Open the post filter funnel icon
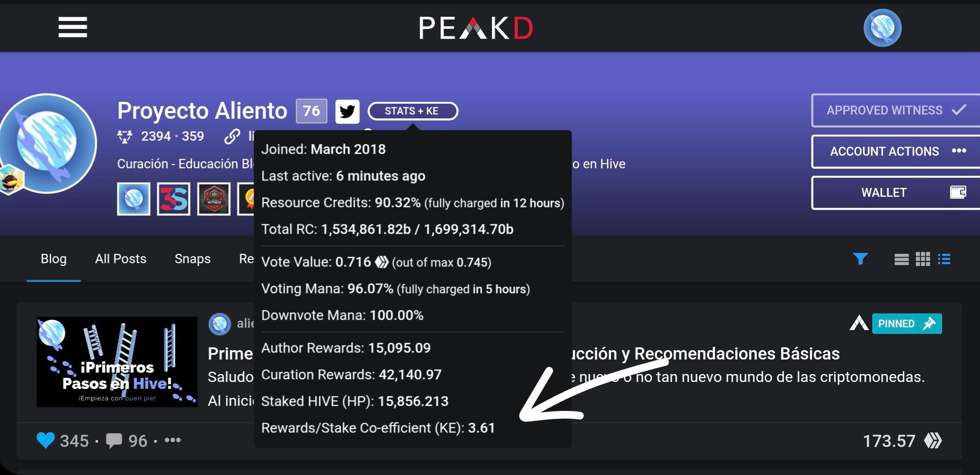980x475 pixels. pos(860,259)
